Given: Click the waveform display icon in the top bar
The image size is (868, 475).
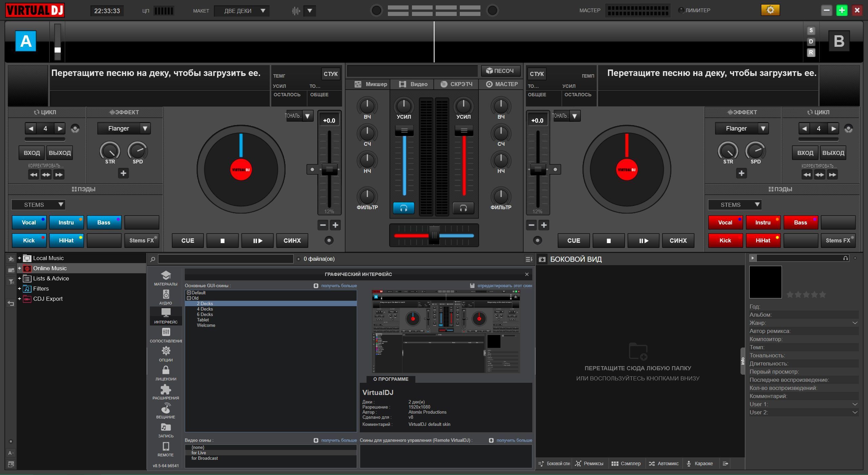Looking at the screenshot, I should pos(296,11).
